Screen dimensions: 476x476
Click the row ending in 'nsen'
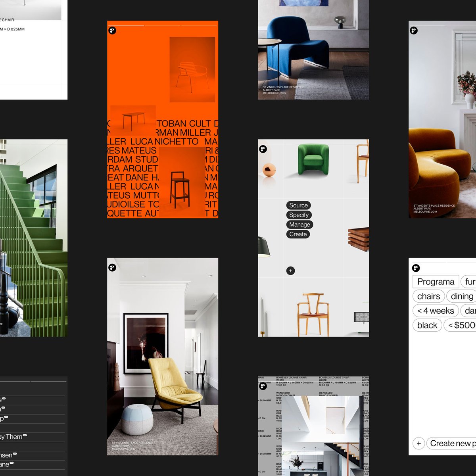point(33,455)
